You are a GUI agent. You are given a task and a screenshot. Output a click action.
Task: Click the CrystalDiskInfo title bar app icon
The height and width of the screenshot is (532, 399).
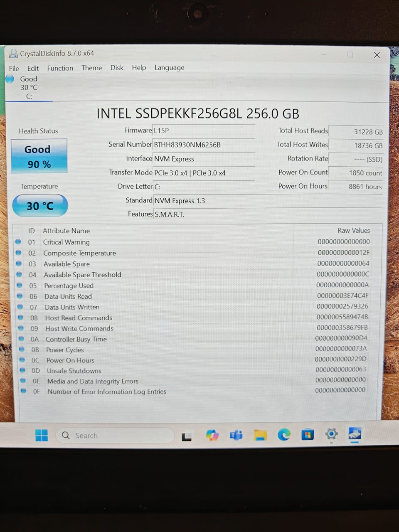(x=13, y=53)
